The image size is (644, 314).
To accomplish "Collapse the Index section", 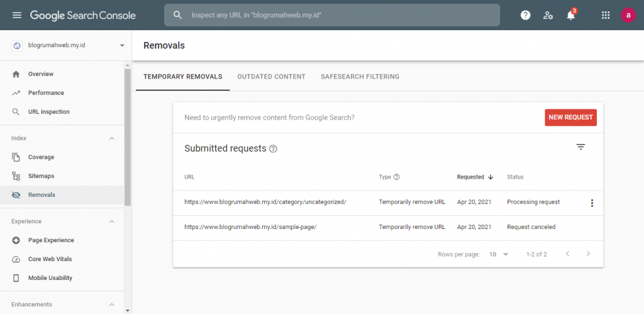I will click(x=112, y=138).
